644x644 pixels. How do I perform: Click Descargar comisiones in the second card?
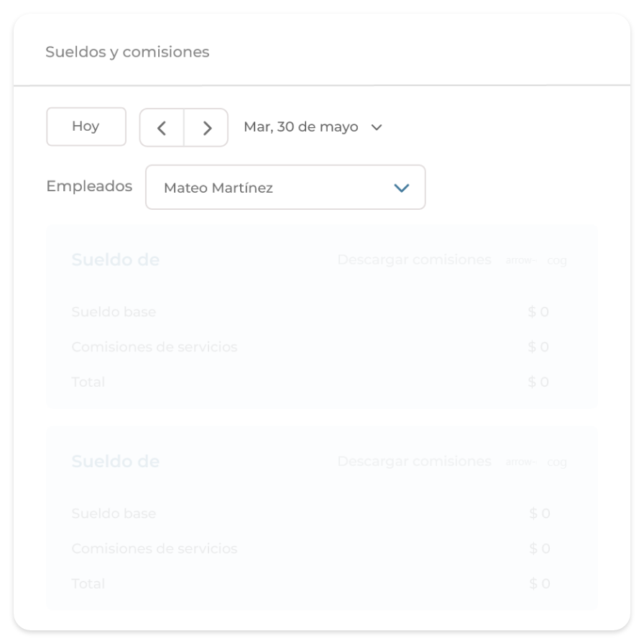(414, 461)
